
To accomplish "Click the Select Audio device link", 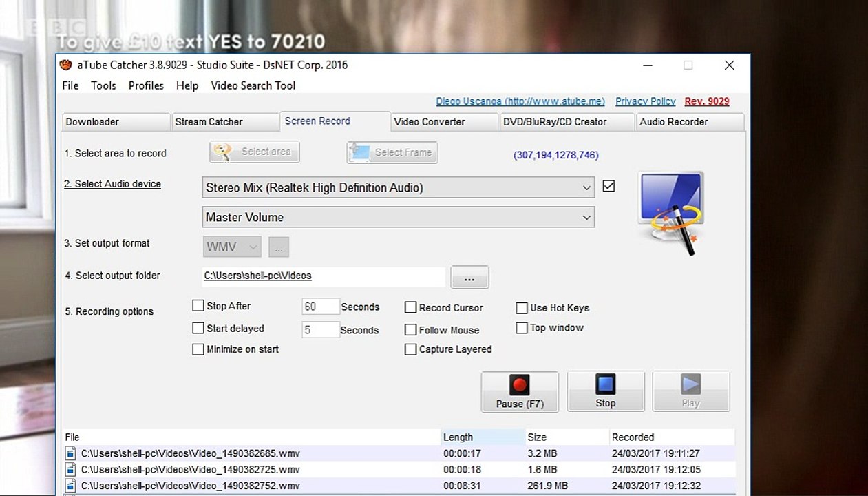I will pyautogui.click(x=112, y=184).
